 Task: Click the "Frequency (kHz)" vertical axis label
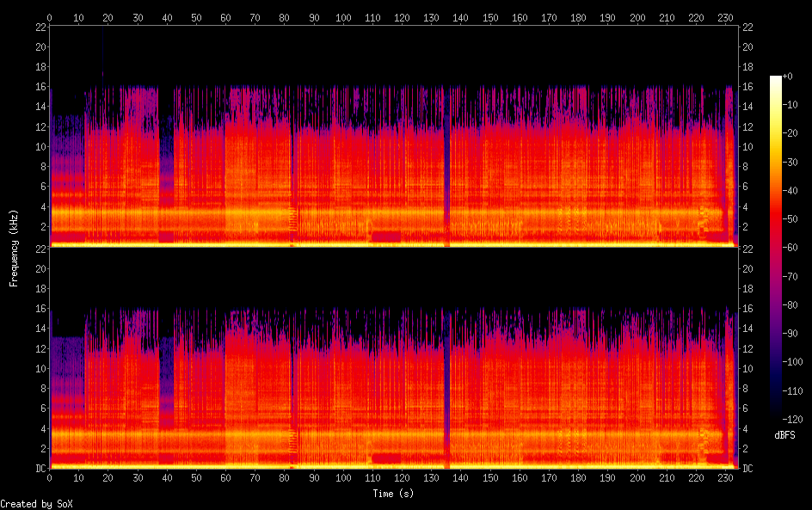pyautogui.click(x=14, y=247)
